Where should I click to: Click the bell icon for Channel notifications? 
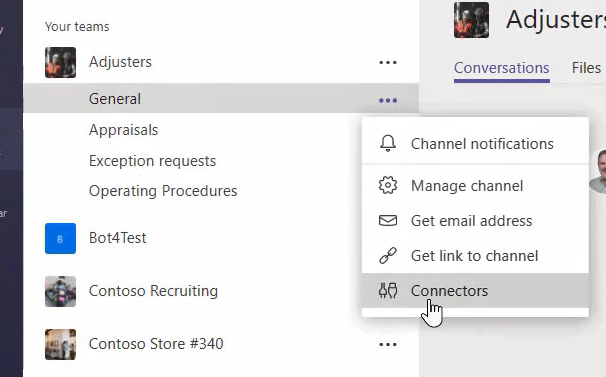point(388,143)
